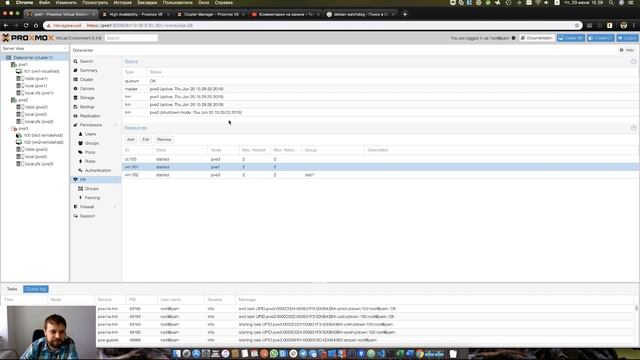Select Datacenter (cluster1) in tree
Screen dimensions: 640x360
32,58
